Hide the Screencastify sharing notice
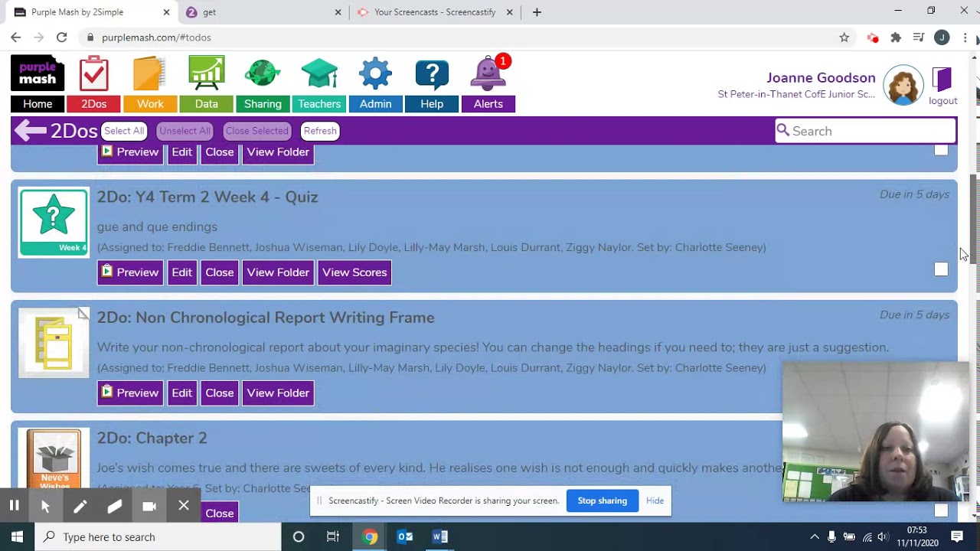 [x=655, y=500]
